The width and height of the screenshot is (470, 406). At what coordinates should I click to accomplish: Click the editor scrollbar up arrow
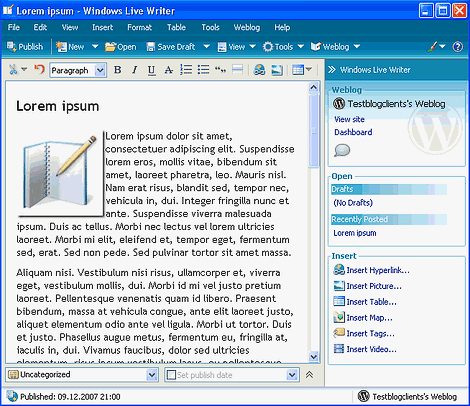(313, 88)
